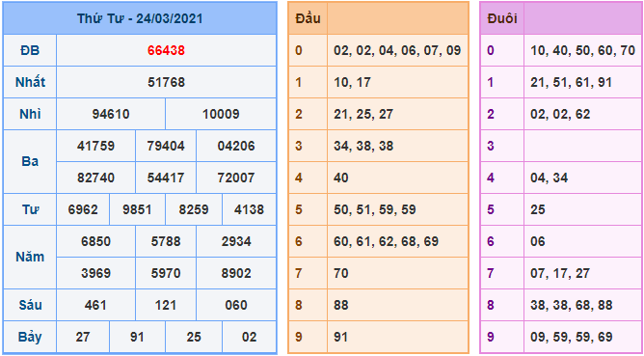The height and width of the screenshot is (356, 644).
Task: Click the Sáu number 121
Action: [x=166, y=305]
